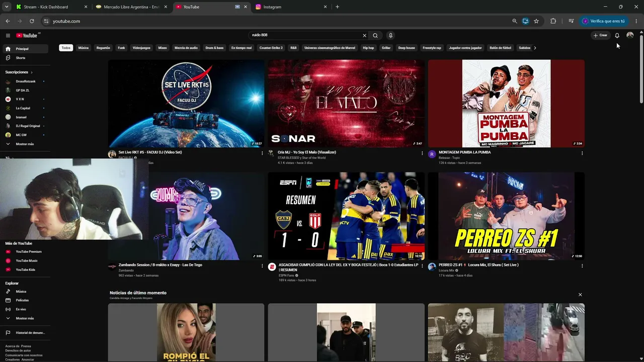
Task: Select the Freestyle rap filter chip
Action: (x=432, y=48)
